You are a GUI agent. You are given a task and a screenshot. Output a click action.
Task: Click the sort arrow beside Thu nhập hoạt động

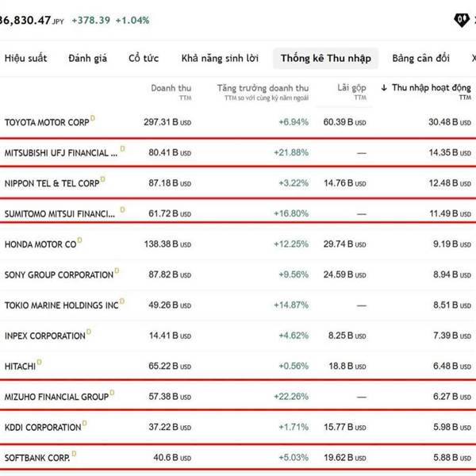click(384, 88)
